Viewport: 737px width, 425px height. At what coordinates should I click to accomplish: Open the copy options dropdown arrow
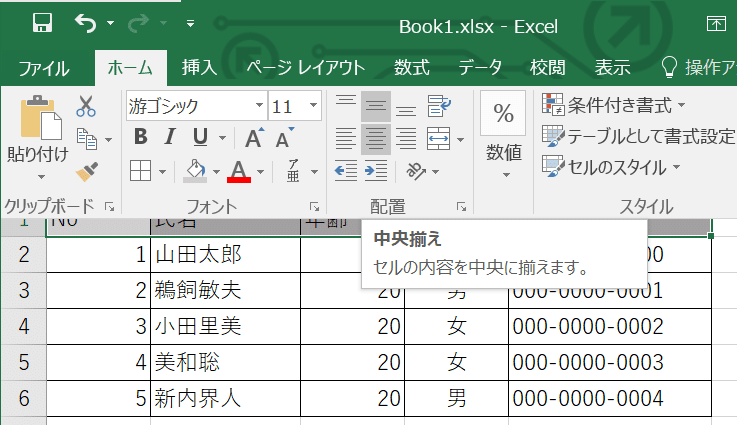coord(109,140)
